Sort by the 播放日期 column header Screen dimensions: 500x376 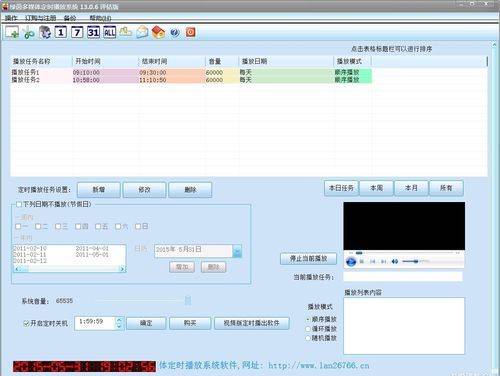(x=286, y=61)
